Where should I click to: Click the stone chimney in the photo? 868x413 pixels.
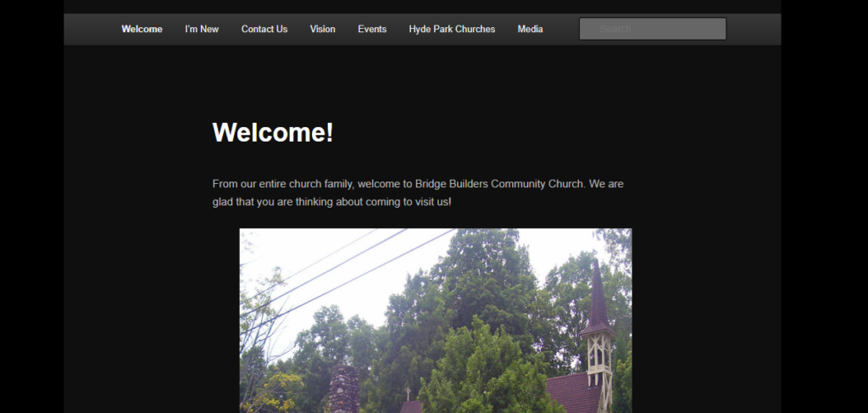(344, 388)
